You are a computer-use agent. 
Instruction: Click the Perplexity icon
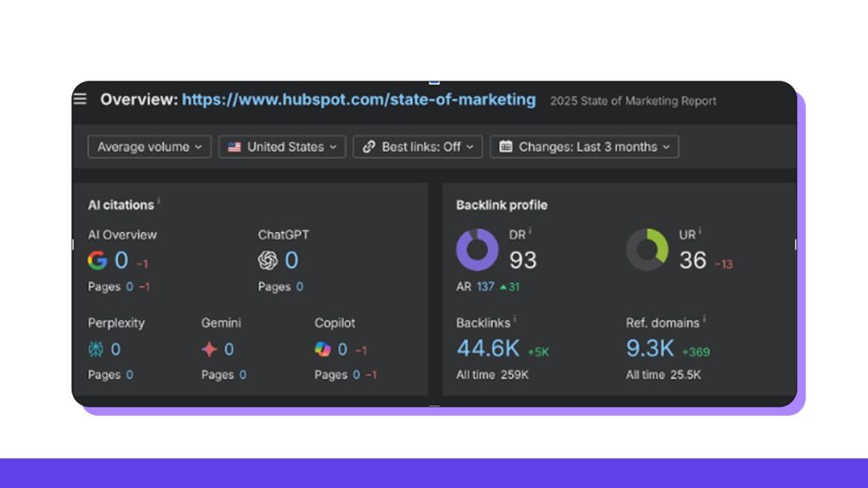(x=96, y=349)
